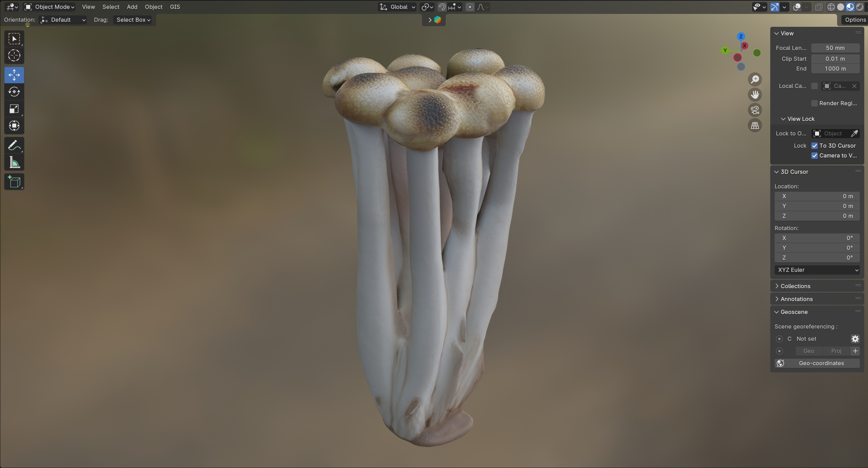The width and height of the screenshot is (868, 468).
Task: Select the Annotate pencil tool
Action: point(14,146)
